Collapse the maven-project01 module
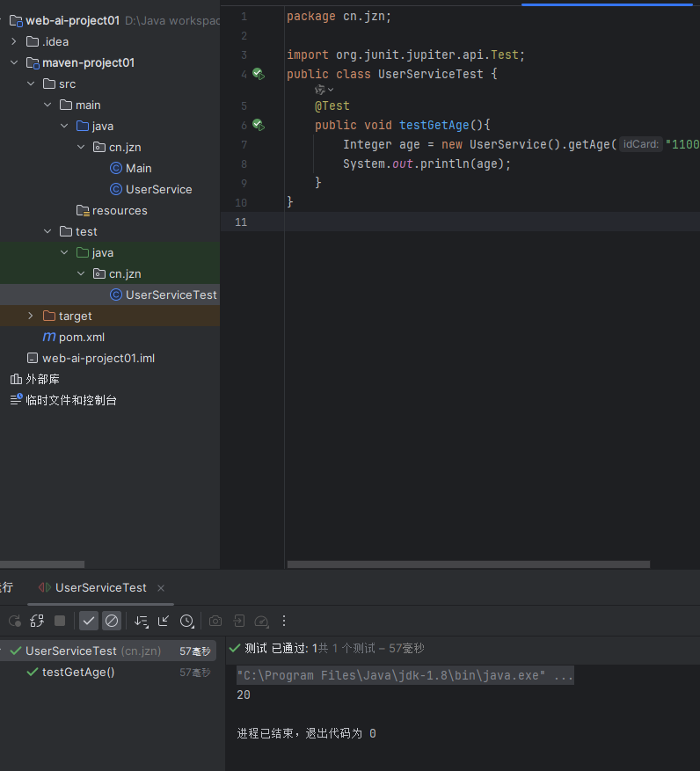Screen dimensions: 700x771 click(x=14, y=62)
